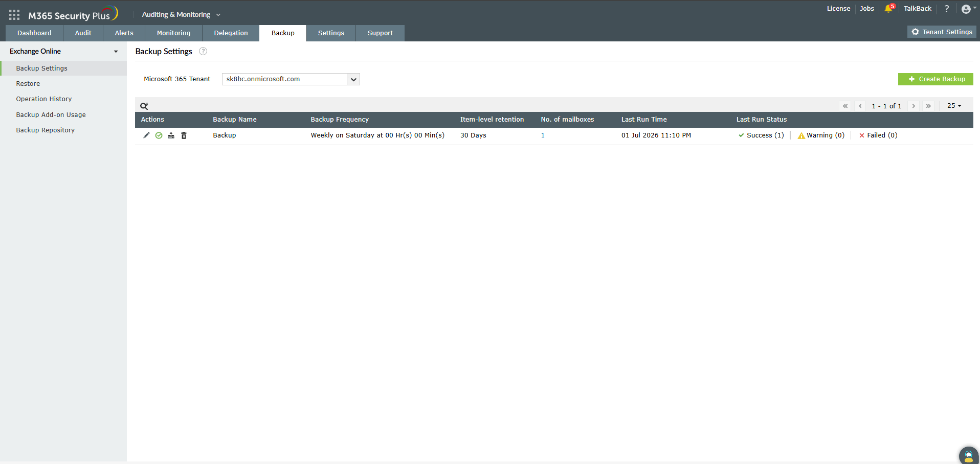Switch to the Settings tab
980x464 pixels.
click(331, 33)
